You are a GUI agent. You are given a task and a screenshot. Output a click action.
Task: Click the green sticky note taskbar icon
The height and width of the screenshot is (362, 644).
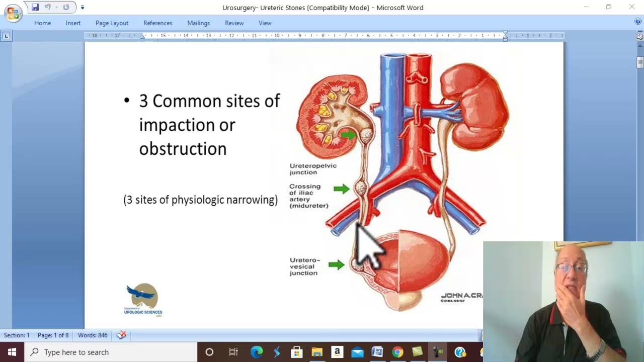[418, 352]
